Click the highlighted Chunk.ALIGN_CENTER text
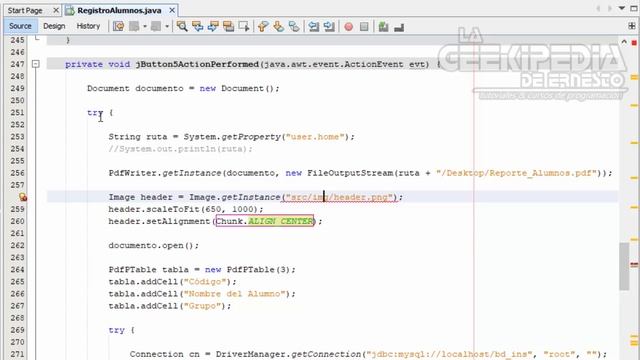The height and width of the screenshot is (360, 640). (x=265, y=221)
